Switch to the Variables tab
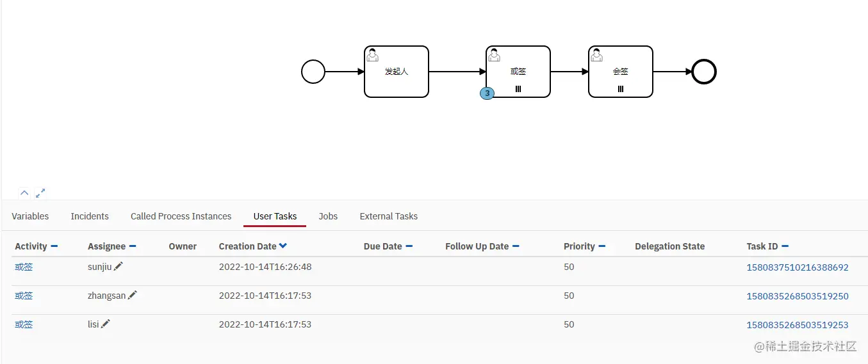This screenshot has width=868, height=364. point(30,216)
